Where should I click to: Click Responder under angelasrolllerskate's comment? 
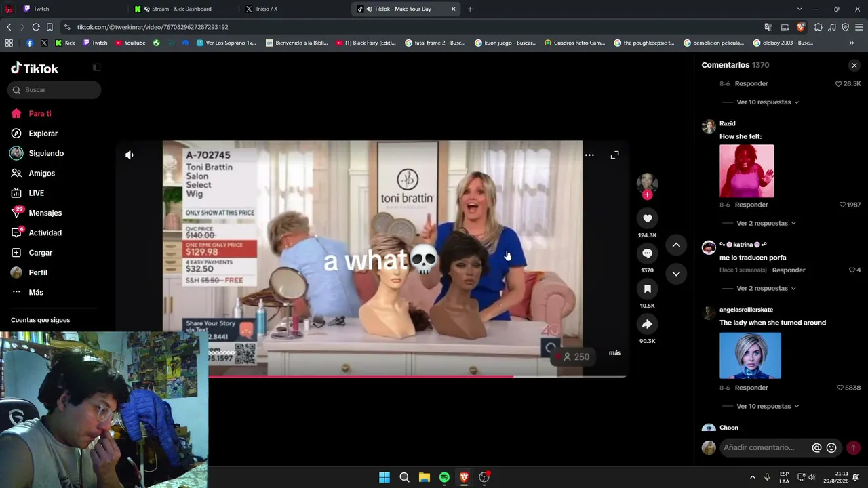coord(751,388)
